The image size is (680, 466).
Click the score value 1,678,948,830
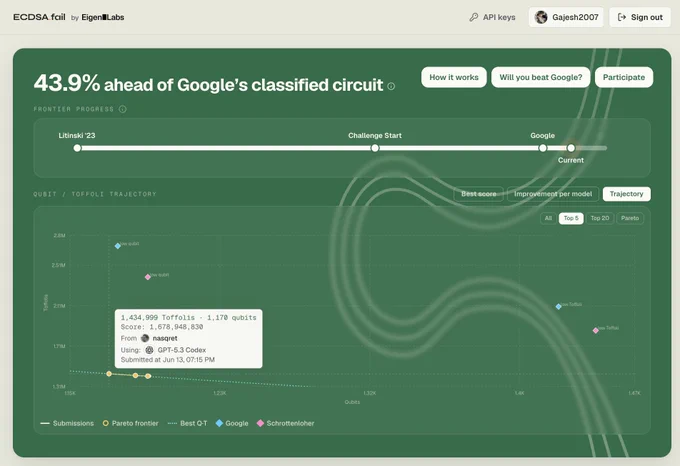(176, 327)
